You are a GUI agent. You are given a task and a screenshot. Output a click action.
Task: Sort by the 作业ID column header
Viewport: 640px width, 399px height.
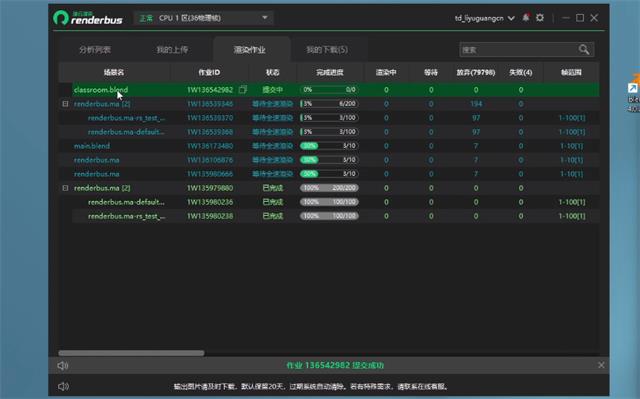click(209, 73)
